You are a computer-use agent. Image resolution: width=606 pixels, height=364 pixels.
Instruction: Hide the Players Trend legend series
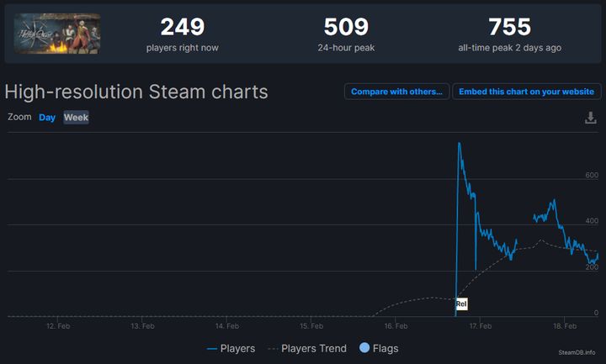tap(307, 348)
